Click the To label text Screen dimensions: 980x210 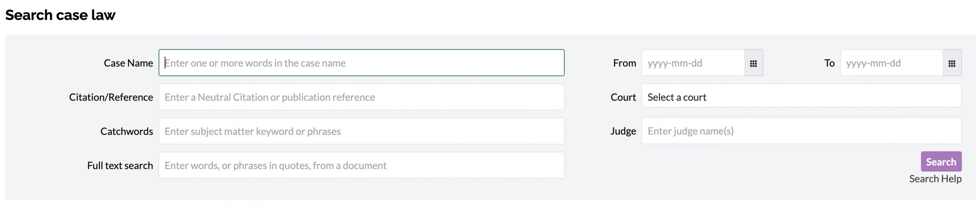829,63
